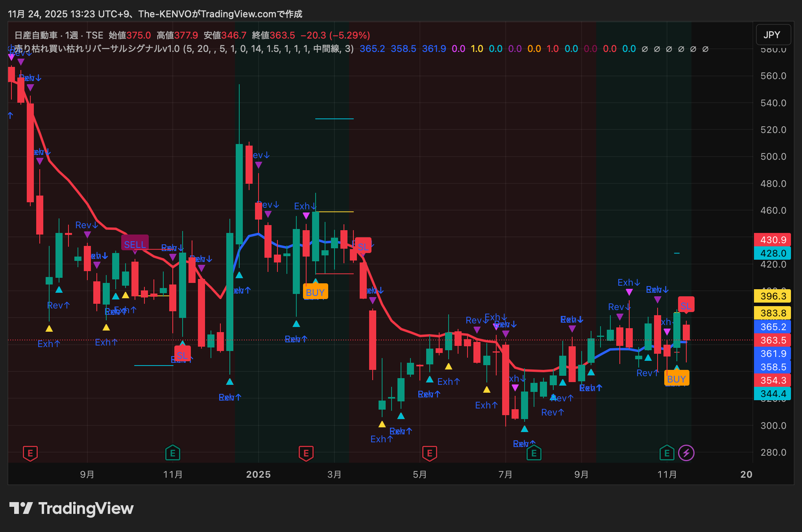Viewport: 802px width, 532px height.
Task: Click the red 430.9 price label
Action: [772, 240]
